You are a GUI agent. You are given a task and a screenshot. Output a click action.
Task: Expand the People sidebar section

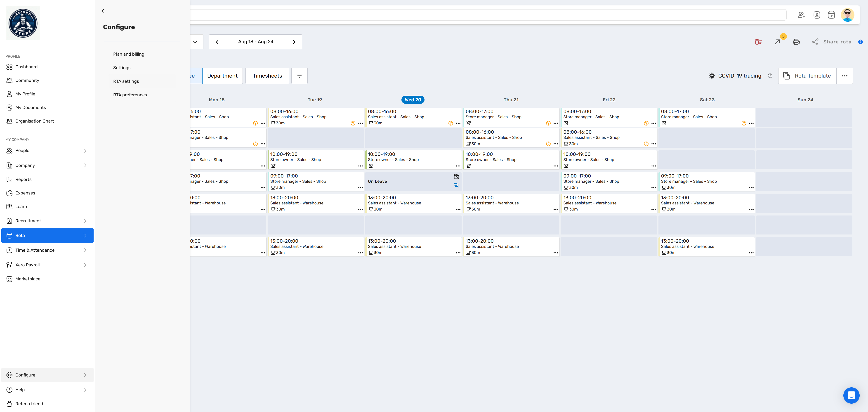coord(85,151)
